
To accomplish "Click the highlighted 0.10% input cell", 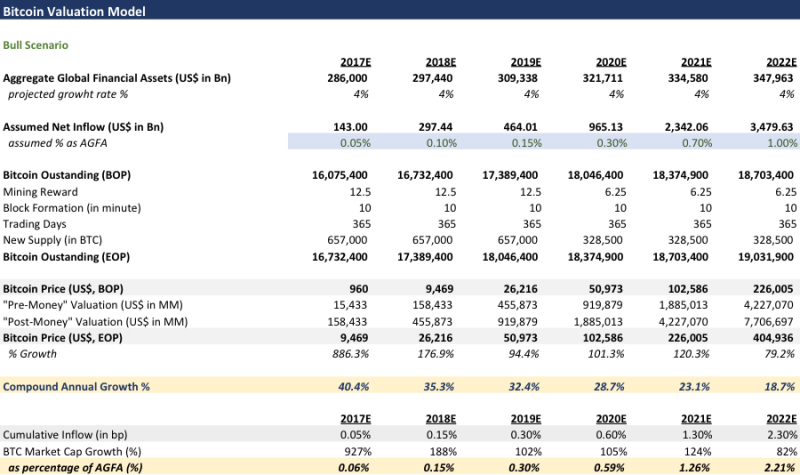I will click(441, 143).
